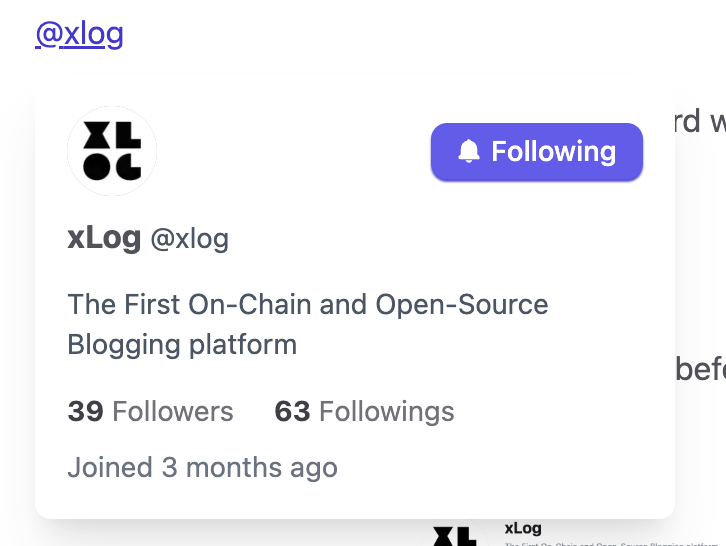
Task: Click the cut-off 'rd w' text at right
Action: click(x=700, y=121)
